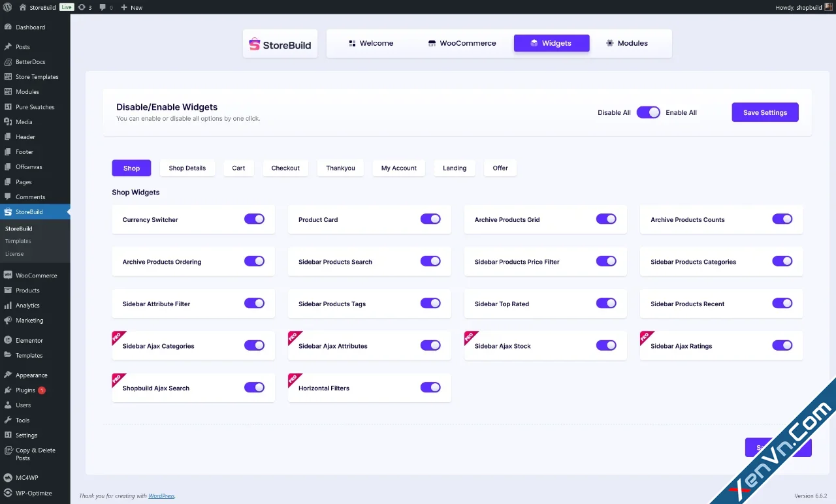The width and height of the screenshot is (836, 504).
Task: Click the Appearance brush icon in sidebar
Action: tap(8, 375)
